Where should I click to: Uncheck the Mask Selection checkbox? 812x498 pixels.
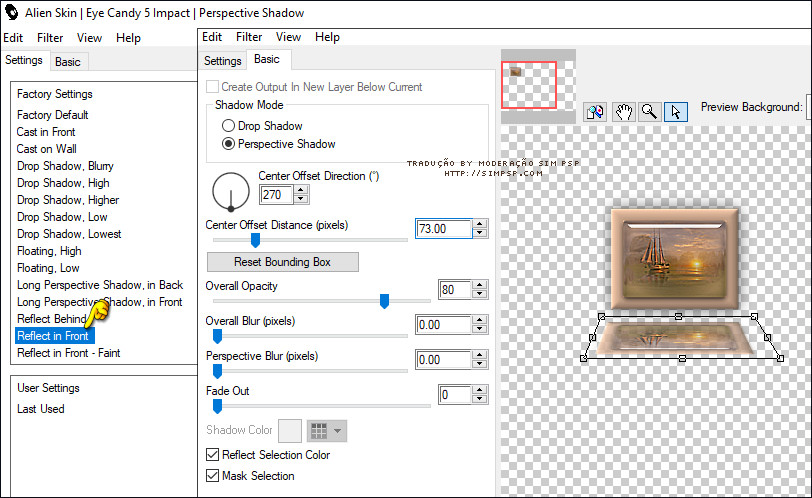pyautogui.click(x=212, y=476)
